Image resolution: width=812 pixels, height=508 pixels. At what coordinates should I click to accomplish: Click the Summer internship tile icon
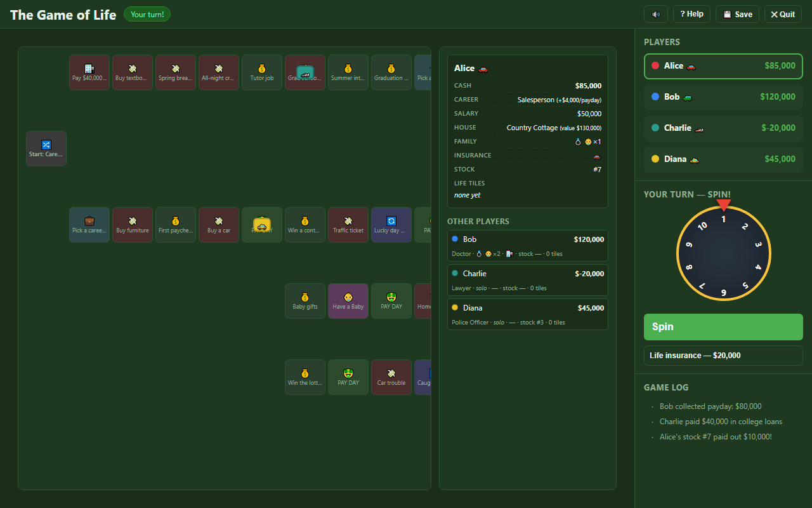[348, 69]
